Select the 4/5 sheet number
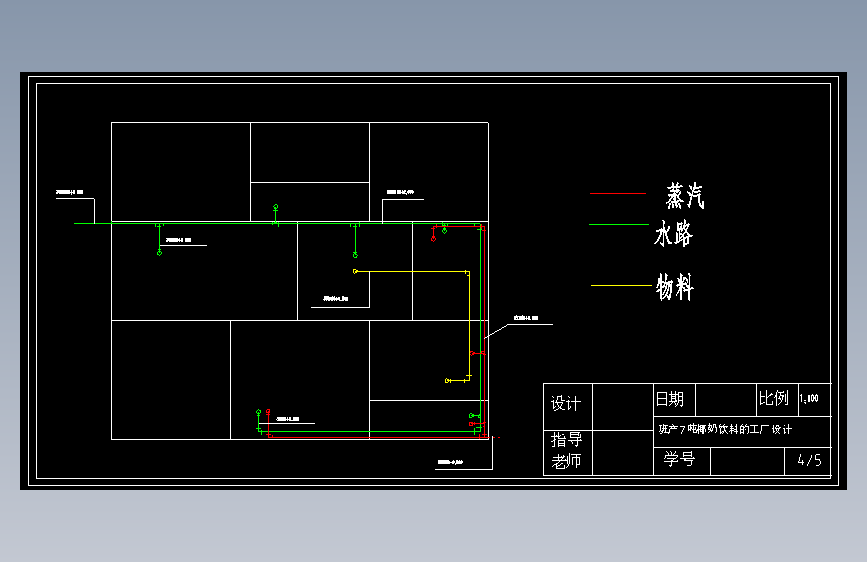The width and height of the screenshot is (867, 562). (809, 460)
